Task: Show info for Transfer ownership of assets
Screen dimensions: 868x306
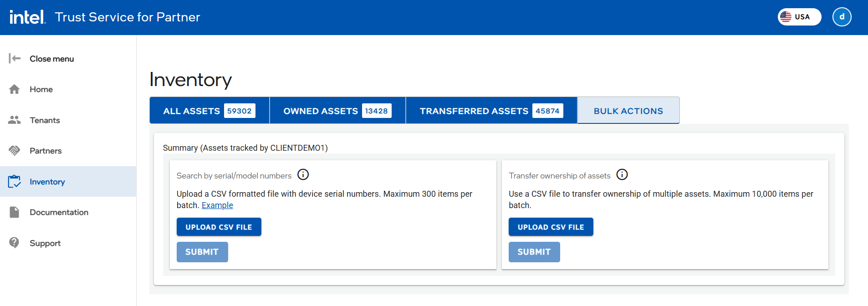Action: click(622, 174)
